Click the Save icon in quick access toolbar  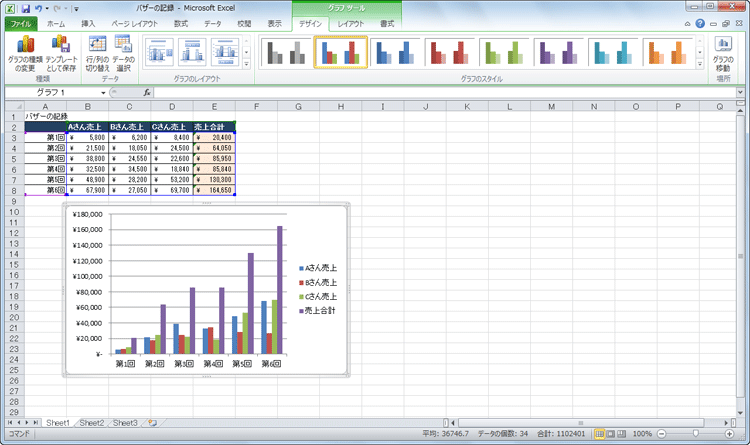tap(26, 7)
